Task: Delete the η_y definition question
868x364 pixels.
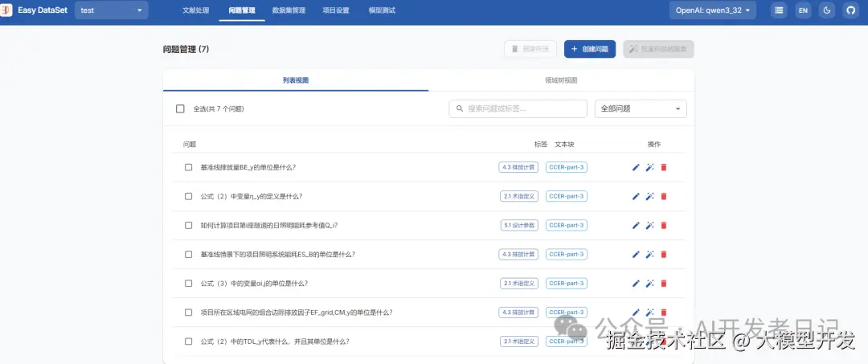Action: (x=664, y=196)
